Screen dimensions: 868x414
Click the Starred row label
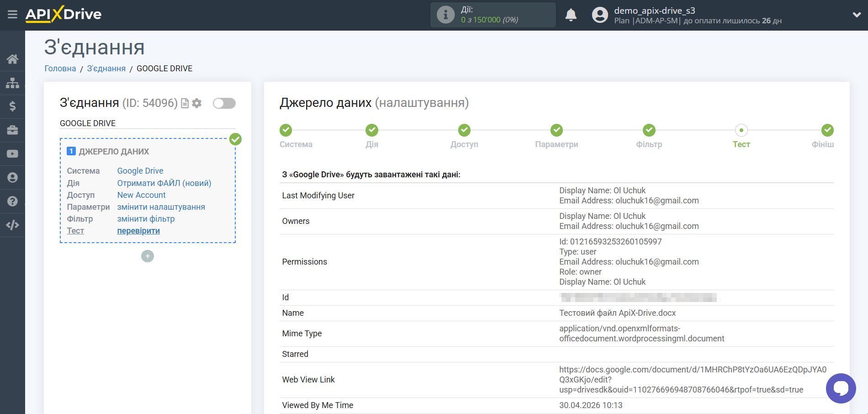295,354
